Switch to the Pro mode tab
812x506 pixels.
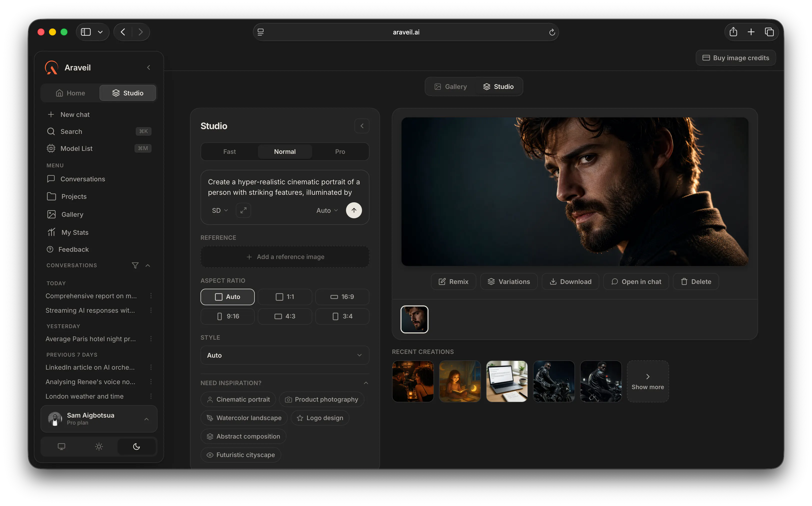340,152
